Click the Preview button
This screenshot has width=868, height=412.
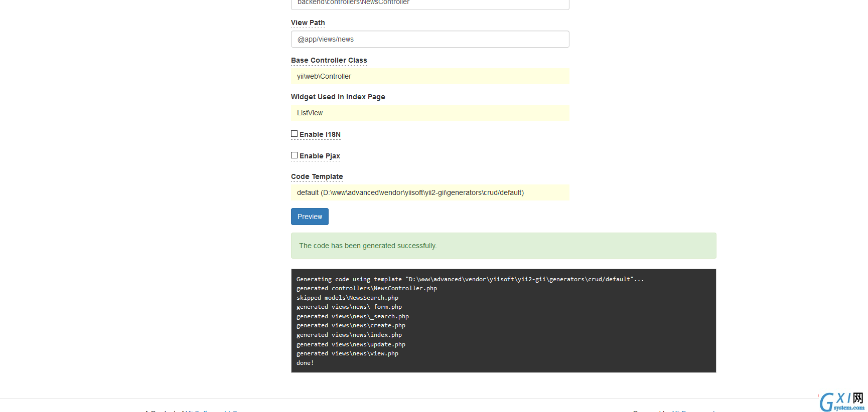click(310, 217)
